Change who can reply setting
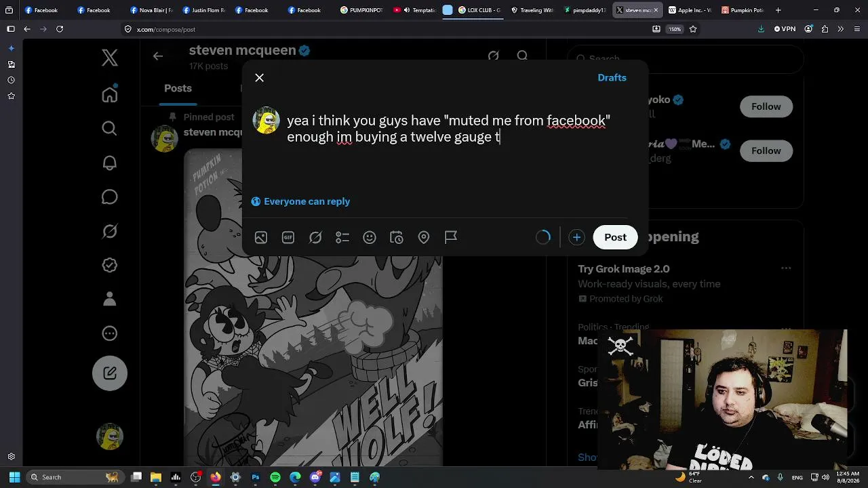The height and width of the screenshot is (488, 868). click(300, 201)
